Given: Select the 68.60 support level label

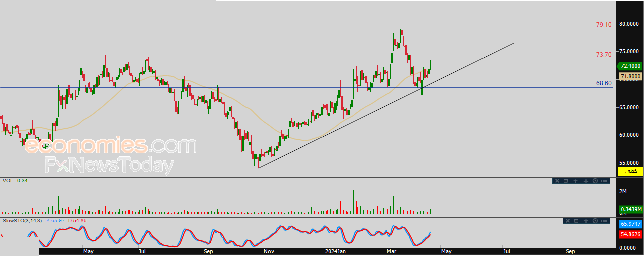Looking at the screenshot, I should [604, 83].
